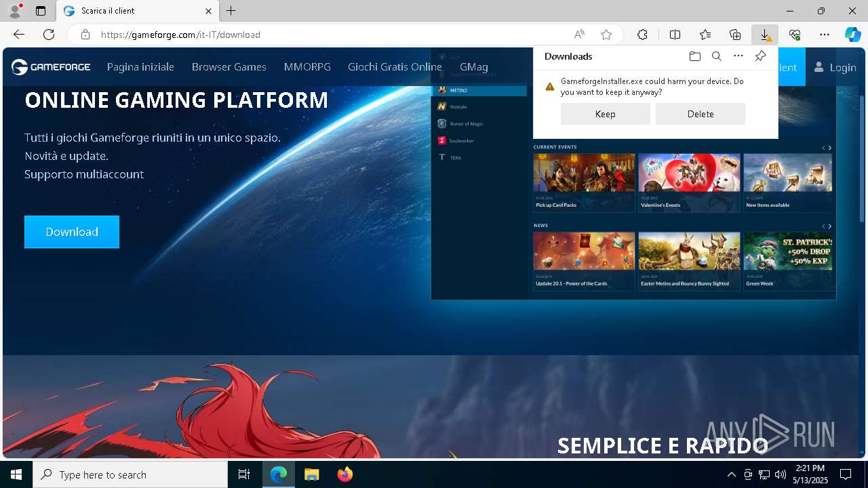868x488 pixels.
Task: Open Easter Metins and Bouncy Bunny news
Action: (x=689, y=261)
